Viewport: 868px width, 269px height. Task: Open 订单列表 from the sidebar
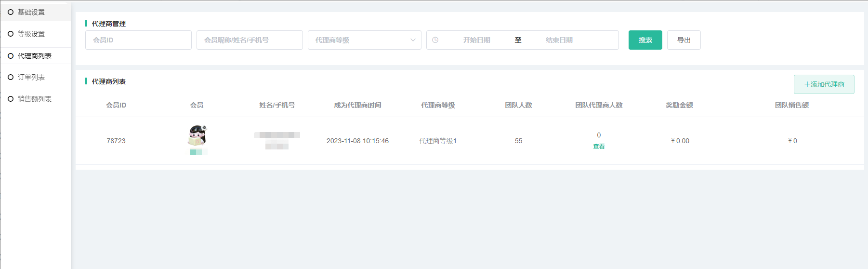click(31, 77)
